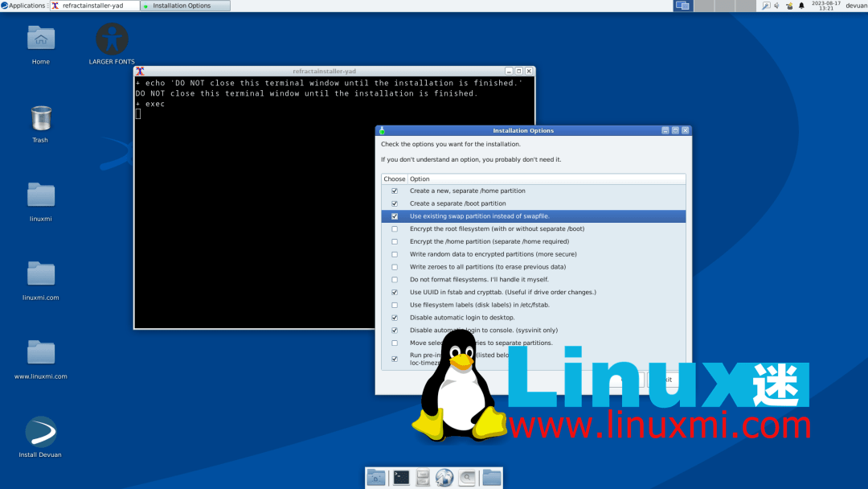This screenshot has height=489, width=868.
Task: Open the network manager tray icon
Action: tap(789, 6)
